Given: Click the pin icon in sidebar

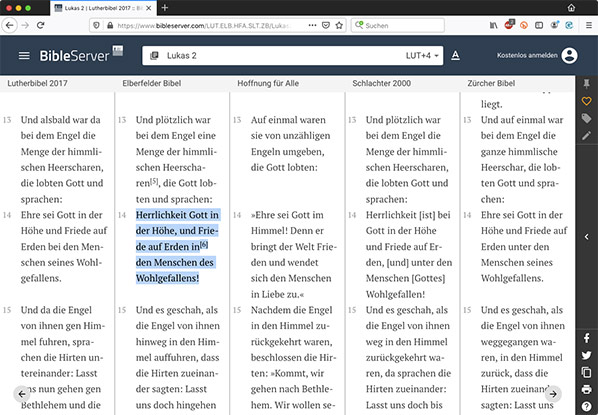Looking at the screenshot, I should tap(587, 84).
